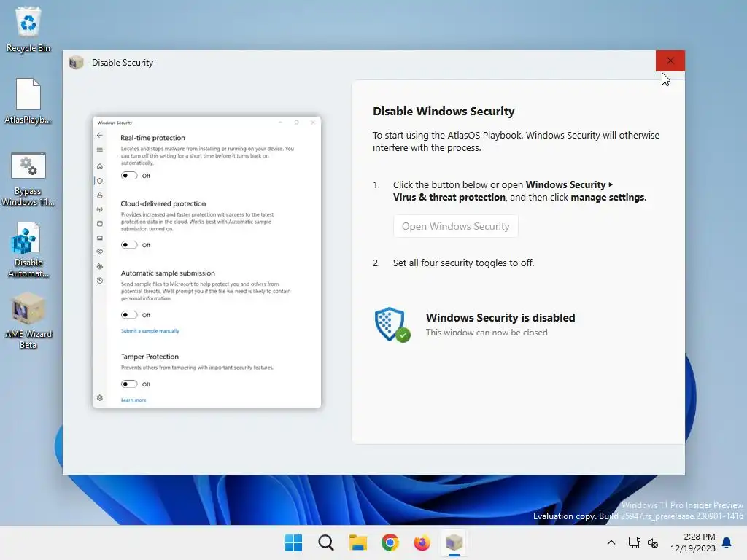Click the Account protection person sidebar icon

coord(99,195)
